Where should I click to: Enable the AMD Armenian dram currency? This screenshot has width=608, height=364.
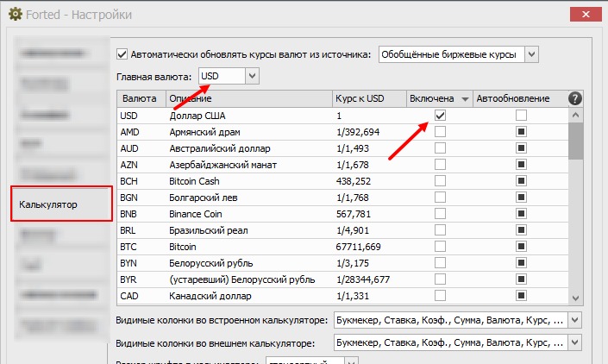440,132
